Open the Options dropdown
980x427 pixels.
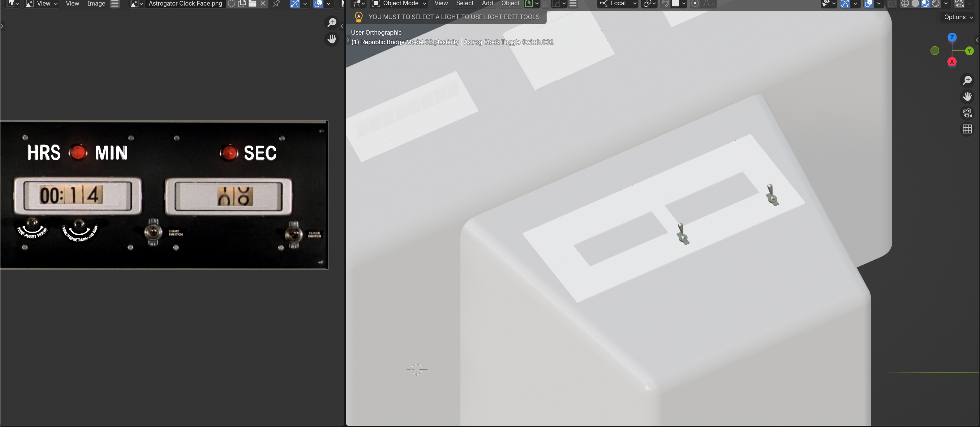957,17
